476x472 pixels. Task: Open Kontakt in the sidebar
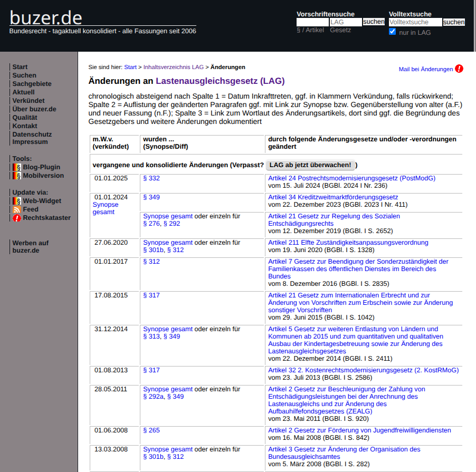click(x=25, y=126)
